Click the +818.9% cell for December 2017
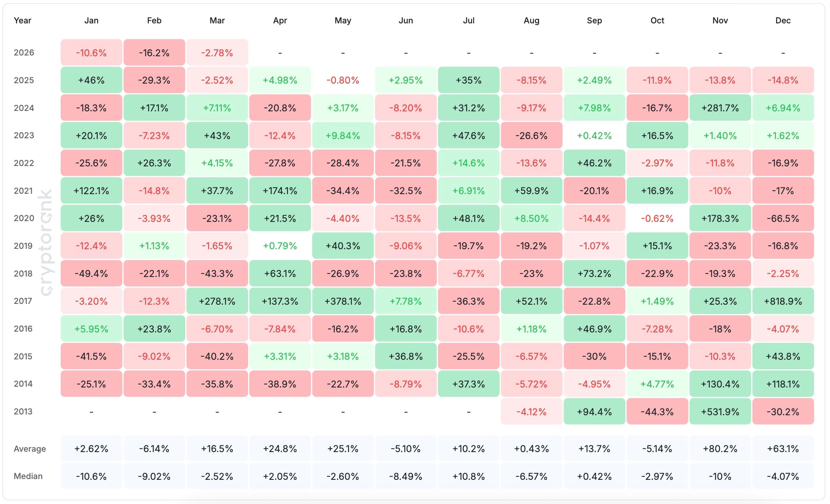This screenshot has width=830, height=504. click(x=783, y=302)
